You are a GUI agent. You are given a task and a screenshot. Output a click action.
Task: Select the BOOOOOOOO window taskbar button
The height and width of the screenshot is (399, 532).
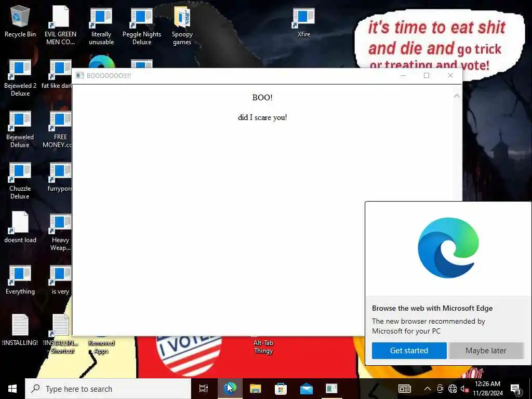[x=331, y=389]
